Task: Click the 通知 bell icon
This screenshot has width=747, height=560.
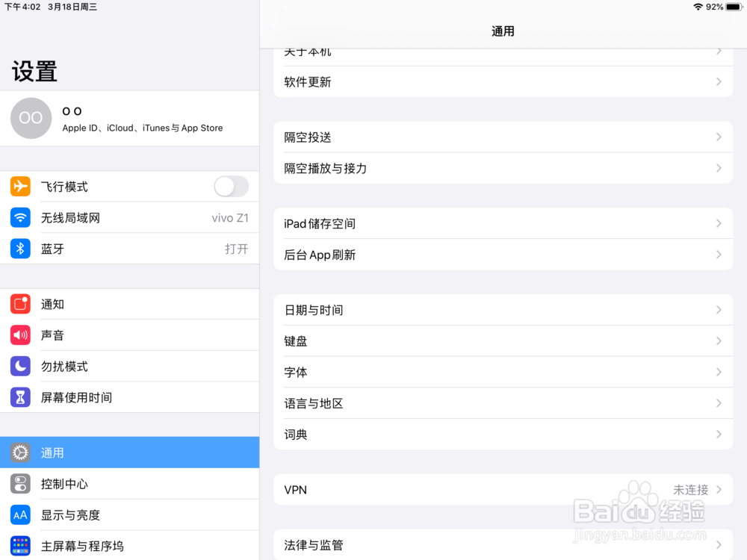Action: click(x=19, y=304)
